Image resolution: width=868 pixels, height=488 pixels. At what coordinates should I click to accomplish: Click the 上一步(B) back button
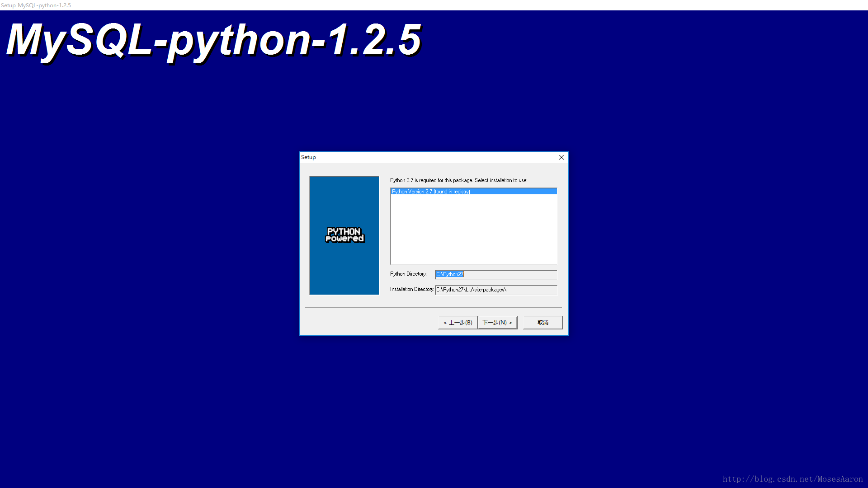pos(458,323)
